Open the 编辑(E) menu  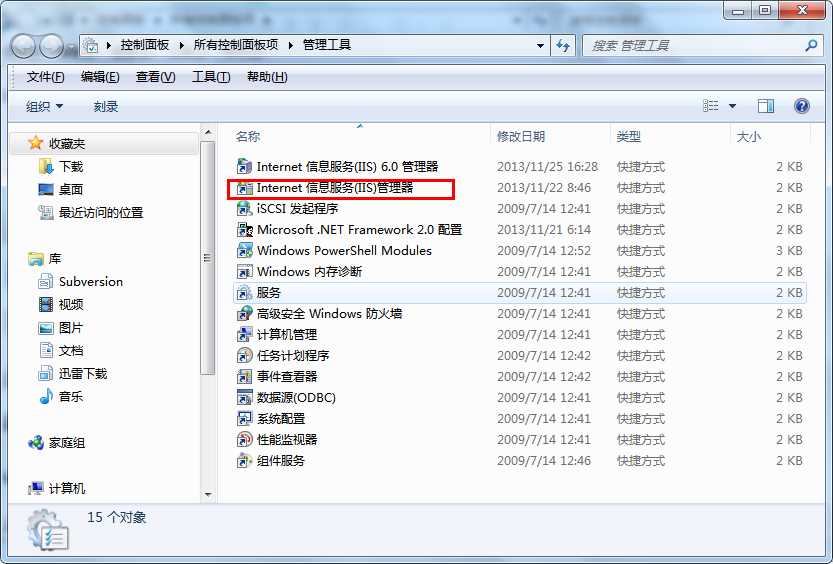[100, 77]
